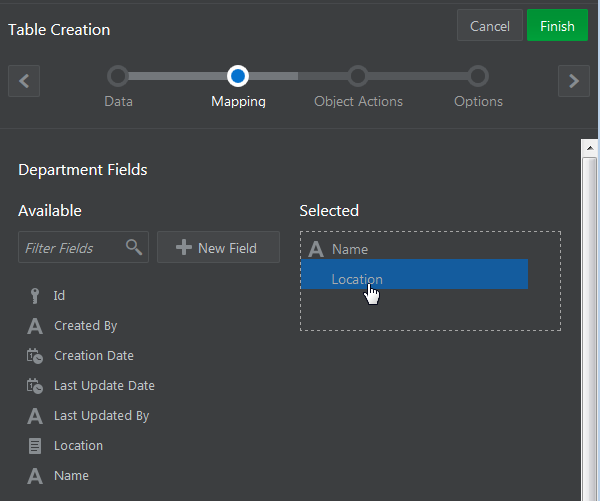The image size is (600, 501).
Task: Go to the previous wizard step arrow
Action: pos(24,81)
